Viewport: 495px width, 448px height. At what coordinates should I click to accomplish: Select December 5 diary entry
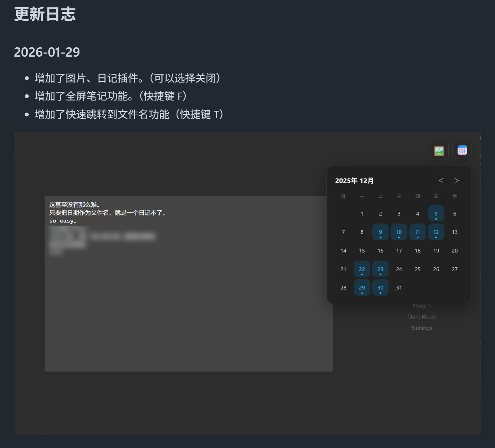436,214
